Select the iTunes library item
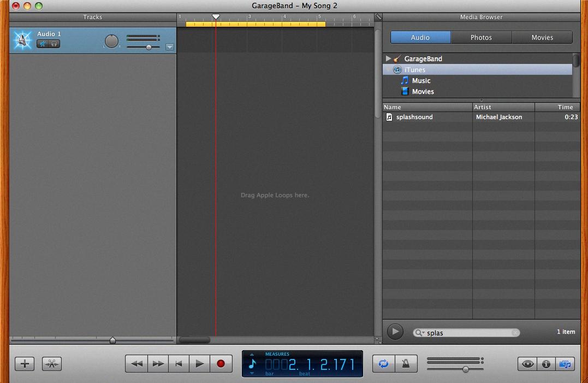The image size is (588, 383). [x=477, y=70]
